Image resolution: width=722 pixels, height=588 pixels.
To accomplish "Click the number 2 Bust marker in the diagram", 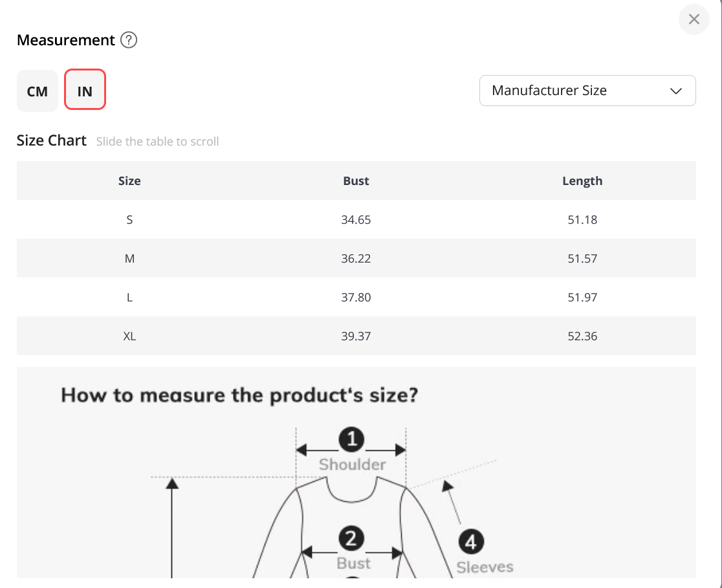I will click(351, 539).
